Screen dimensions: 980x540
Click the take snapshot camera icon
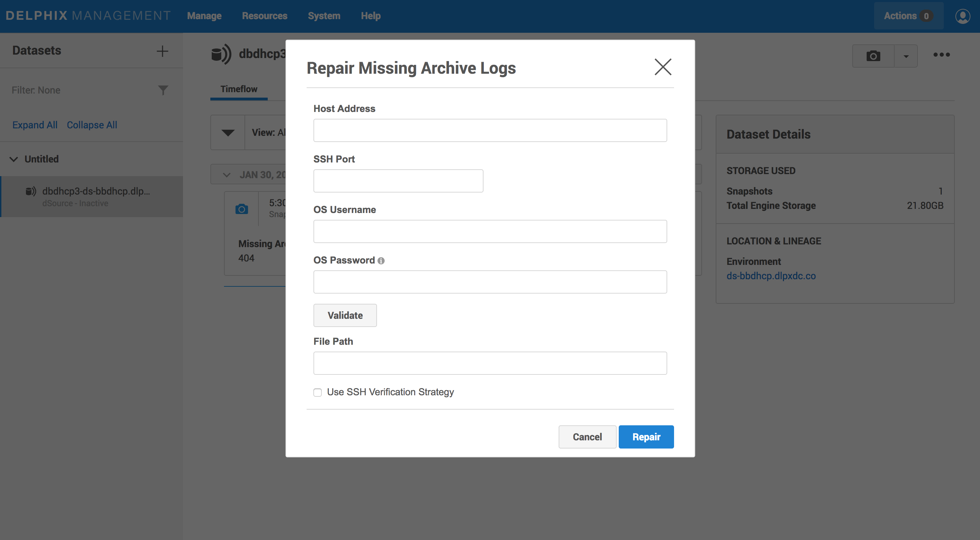873,56
